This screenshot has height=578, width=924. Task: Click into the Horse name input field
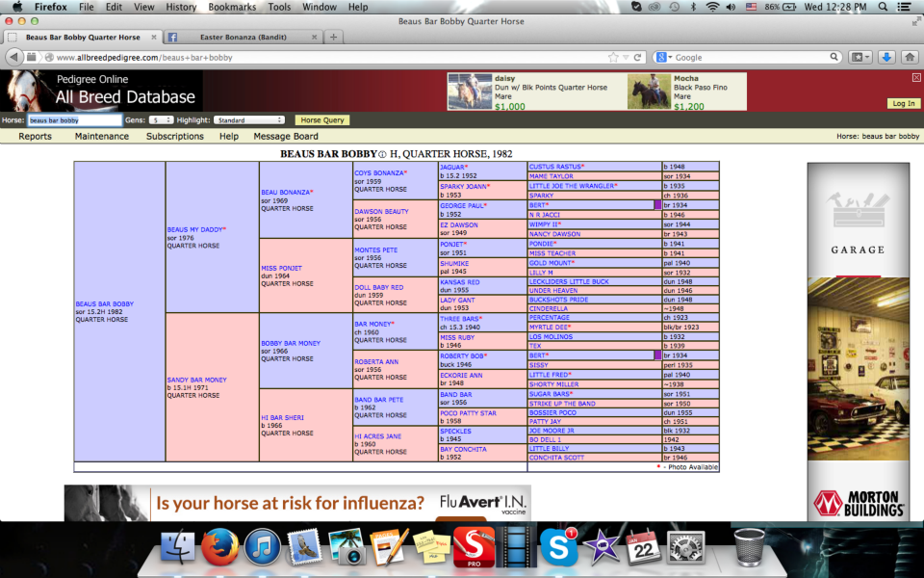tap(75, 119)
